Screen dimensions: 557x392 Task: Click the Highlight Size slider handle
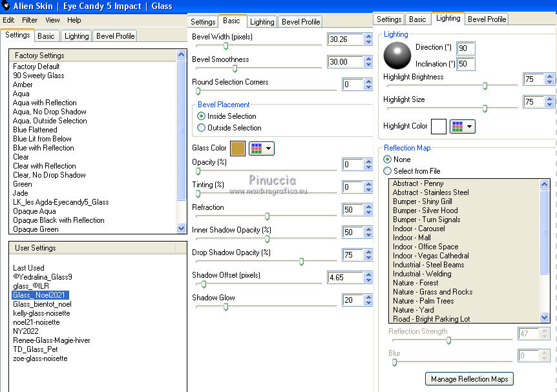pos(485,108)
